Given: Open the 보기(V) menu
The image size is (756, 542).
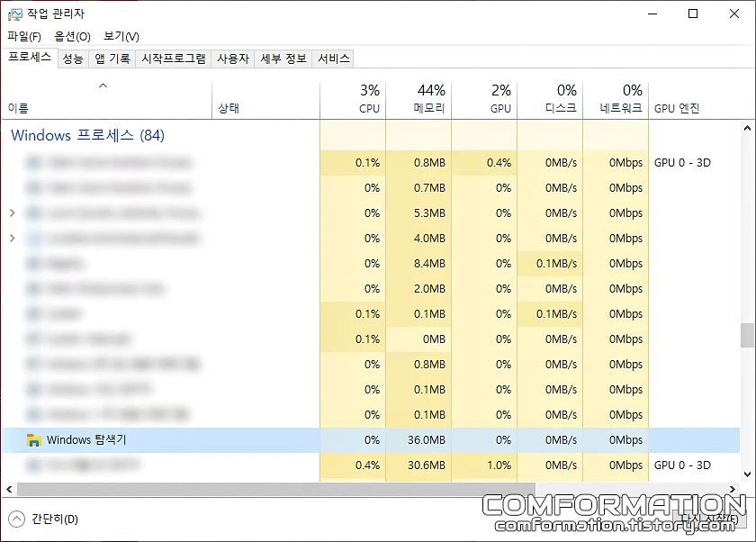Looking at the screenshot, I should coord(121,36).
